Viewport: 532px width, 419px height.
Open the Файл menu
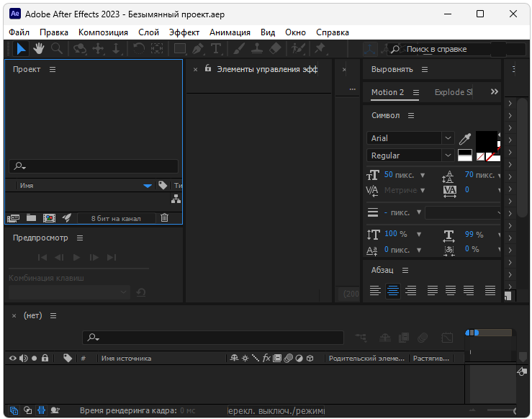pyautogui.click(x=19, y=32)
